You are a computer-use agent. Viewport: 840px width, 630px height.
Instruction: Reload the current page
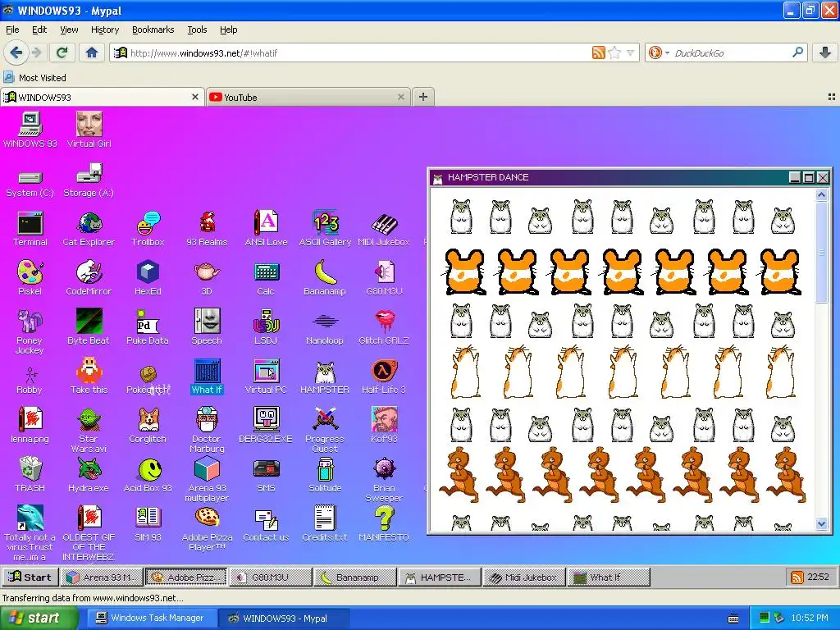(62, 52)
